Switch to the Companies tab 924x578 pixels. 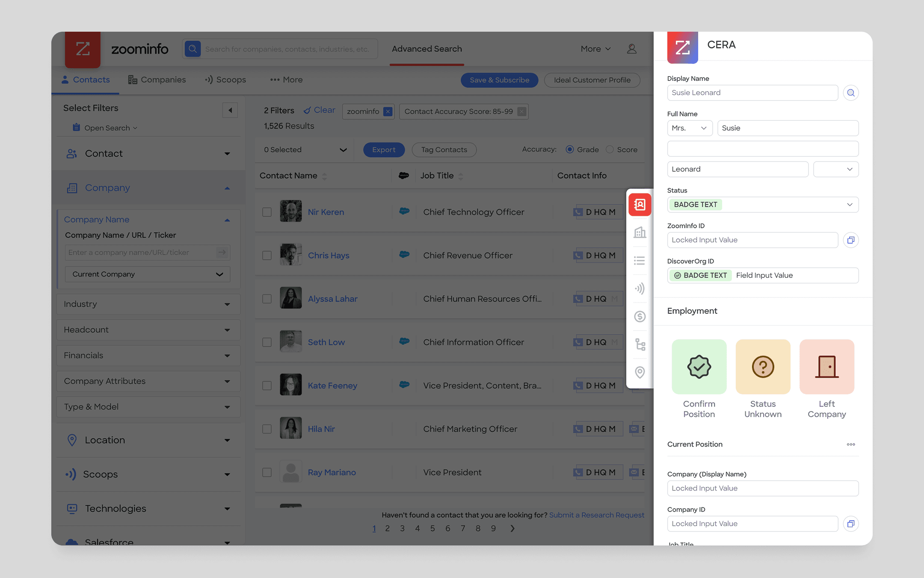[x=157, y=80]
